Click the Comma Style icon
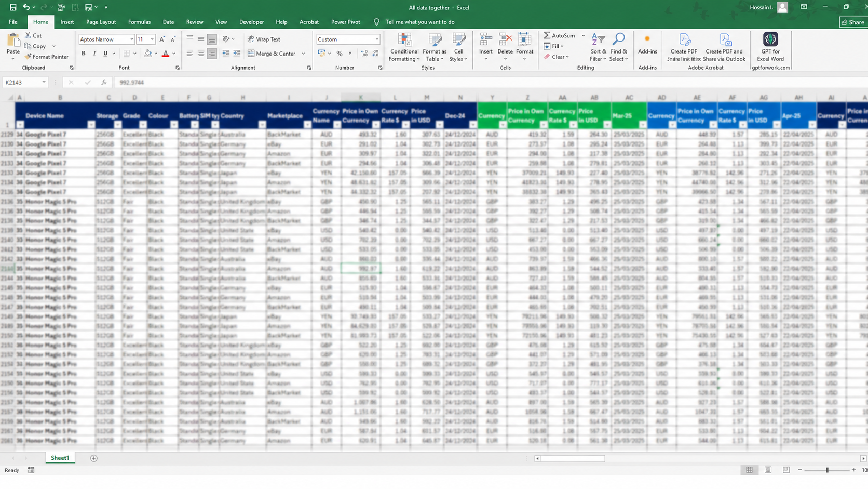Viewport: 868px width, 489px height. coord(350,54)
